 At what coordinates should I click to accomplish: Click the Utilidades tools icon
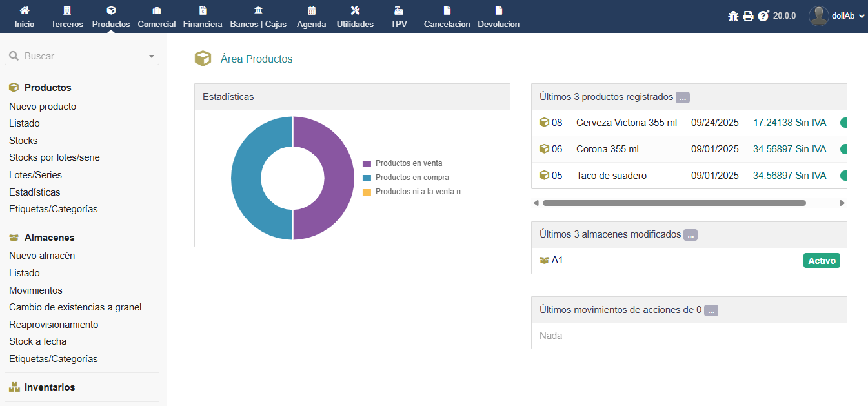click(x=355, y=11)
